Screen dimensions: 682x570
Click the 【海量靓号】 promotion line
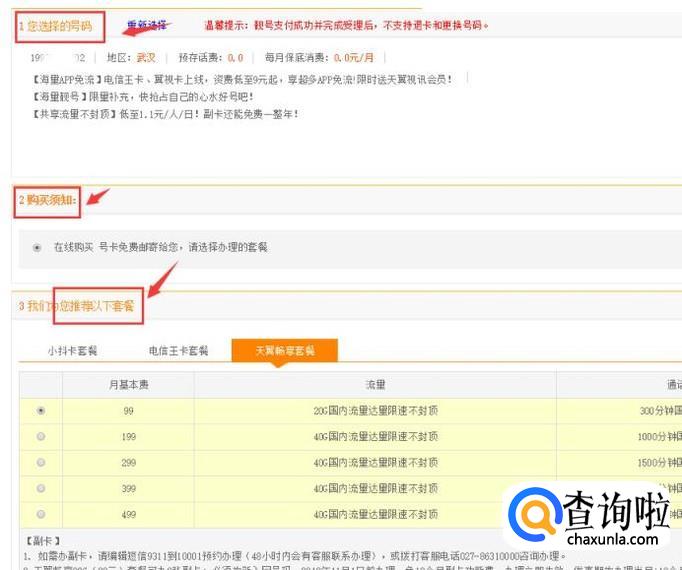(x=142, y=97)
